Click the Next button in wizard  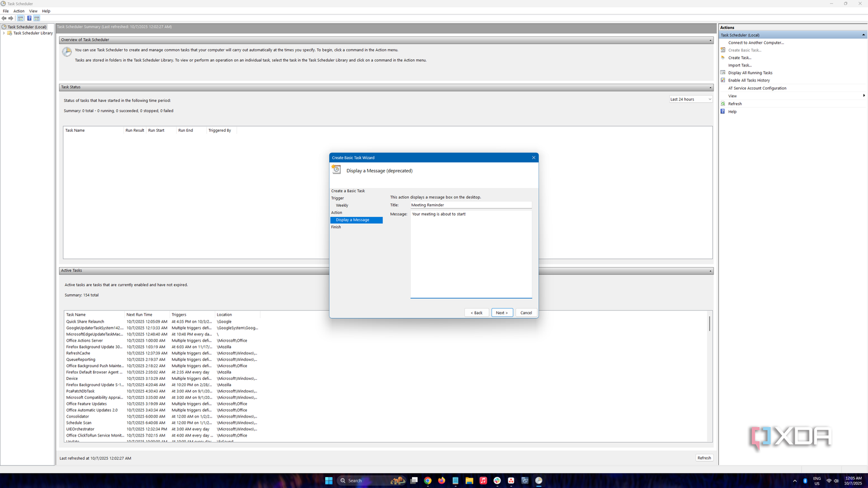[502, 313]
